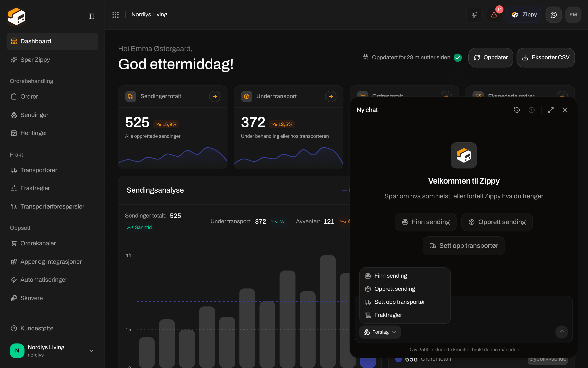Image resolution: width=588 pixels, height=368 pixels.
Task: Select Sett opp transportør from suggestions menu
Action: coord(405,302)
